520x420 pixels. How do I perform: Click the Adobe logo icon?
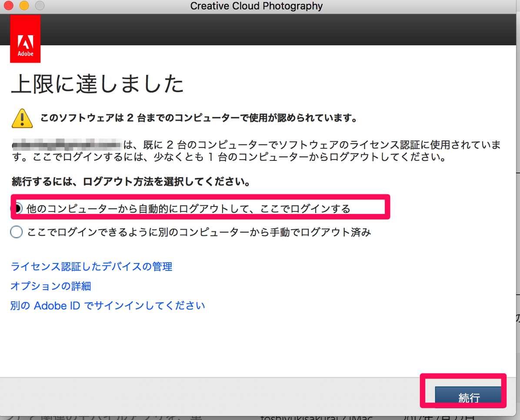[x=25, y=41]
